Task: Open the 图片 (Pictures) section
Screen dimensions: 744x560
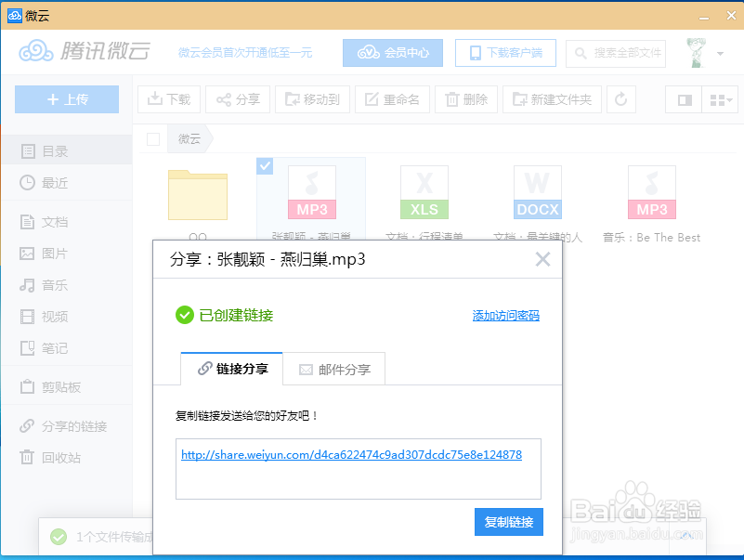Action: tap(45, 254)
